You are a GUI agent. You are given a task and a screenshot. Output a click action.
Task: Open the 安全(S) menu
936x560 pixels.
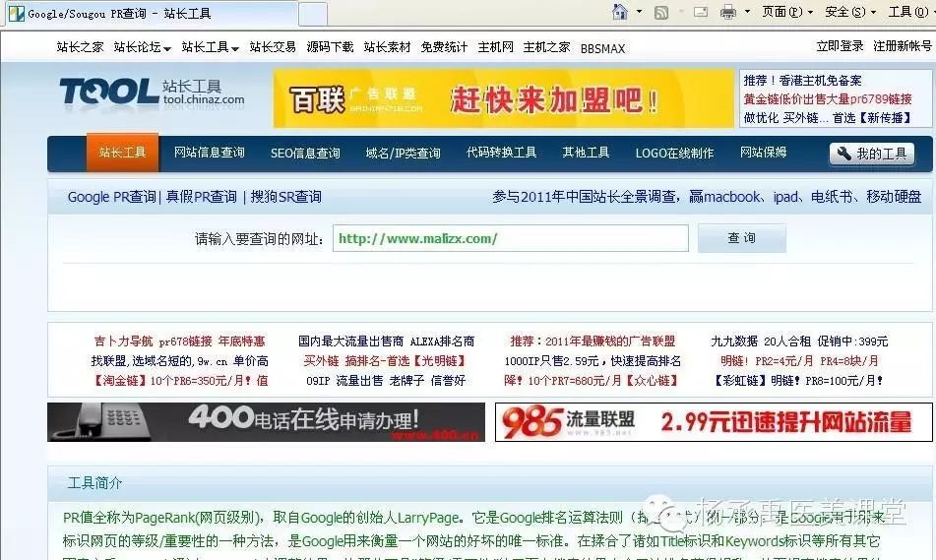point(850,12)
